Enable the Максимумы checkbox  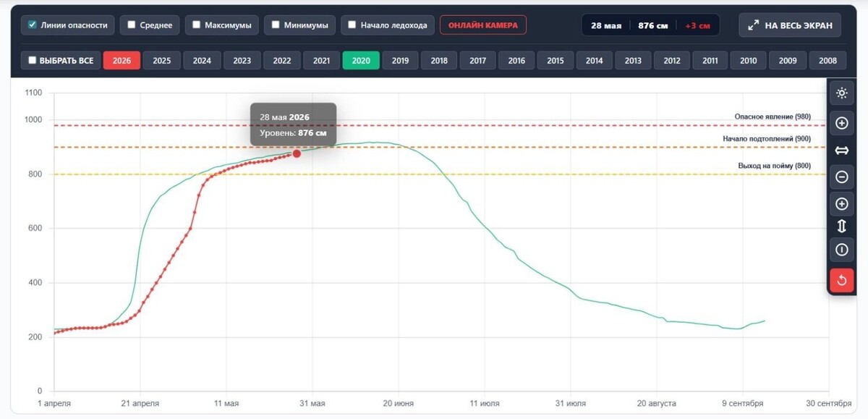197,25
